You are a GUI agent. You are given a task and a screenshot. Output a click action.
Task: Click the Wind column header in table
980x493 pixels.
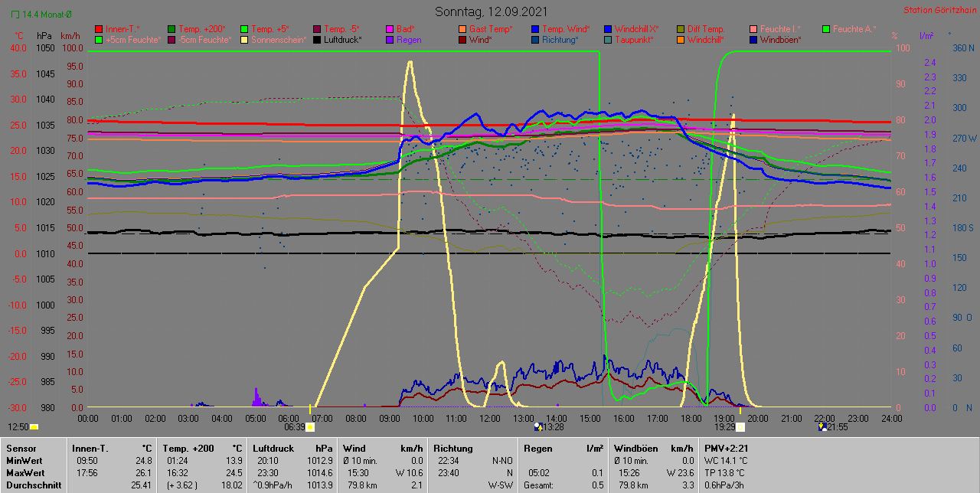click(x=354, y=448)
